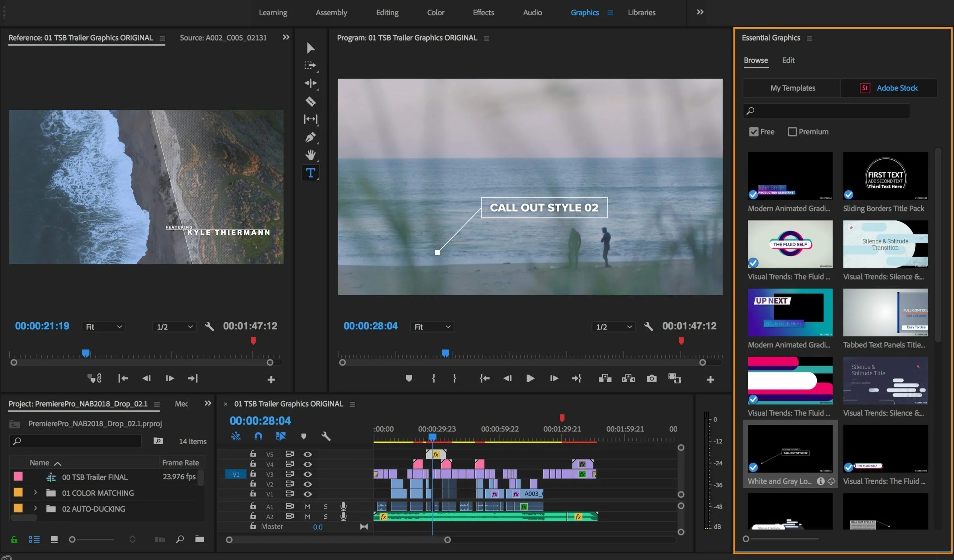Viewport: 954px width, 560px height.
Task: Switch to the Audio workspace tab
Action: click(x=533, y=13)
